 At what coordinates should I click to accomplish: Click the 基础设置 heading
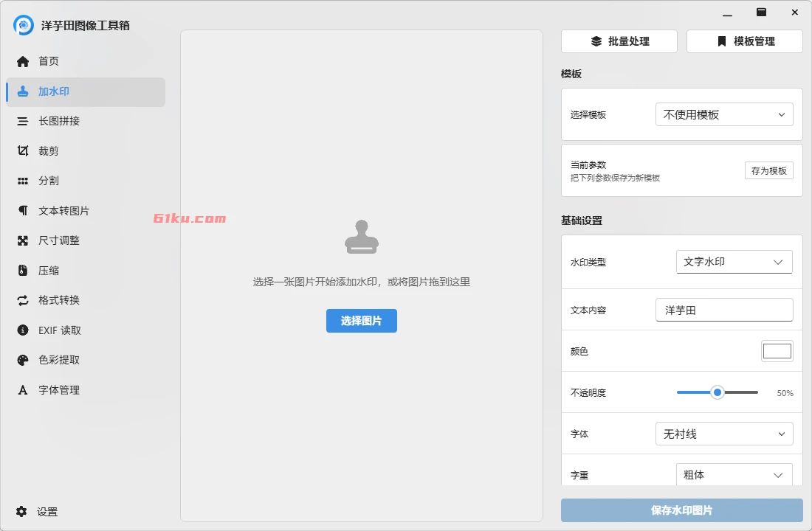coord(582,221)
